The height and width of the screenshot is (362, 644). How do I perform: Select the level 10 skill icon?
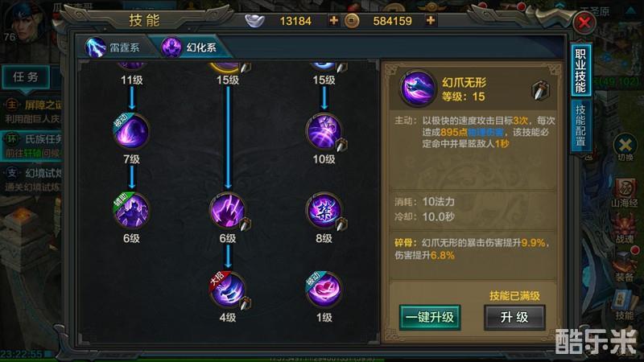[x=324, y=131]
